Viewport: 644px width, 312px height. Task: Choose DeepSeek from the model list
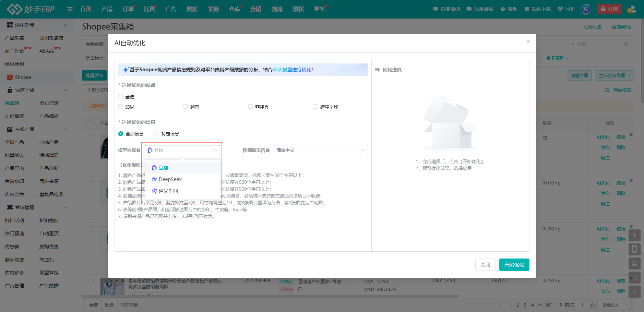click(x=183, y=179)
